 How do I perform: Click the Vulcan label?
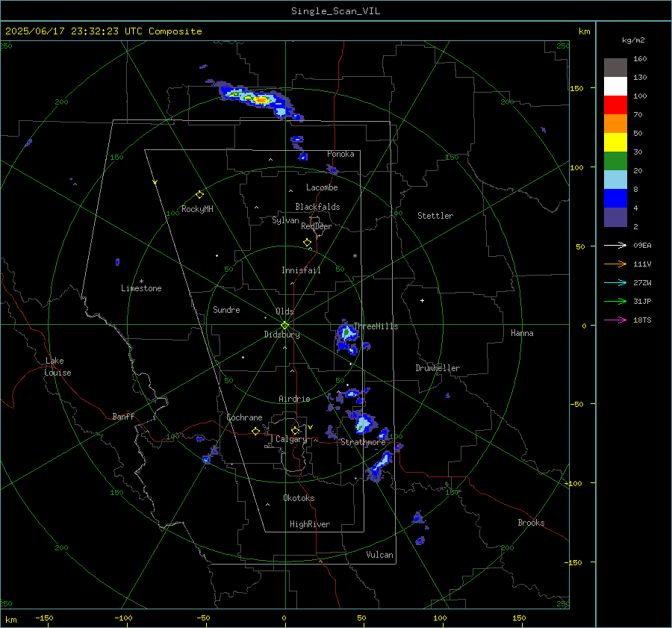(379, 555)
